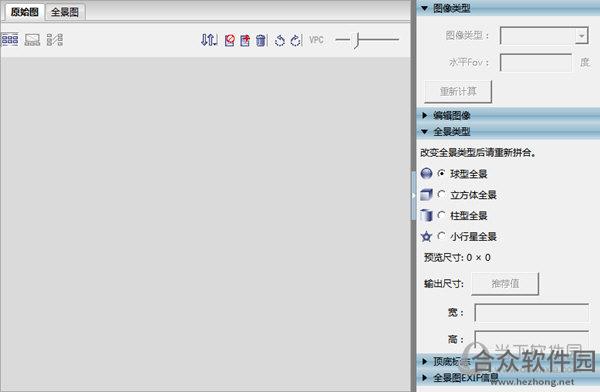Switch to single image filmstrip view

pos(33,39)
